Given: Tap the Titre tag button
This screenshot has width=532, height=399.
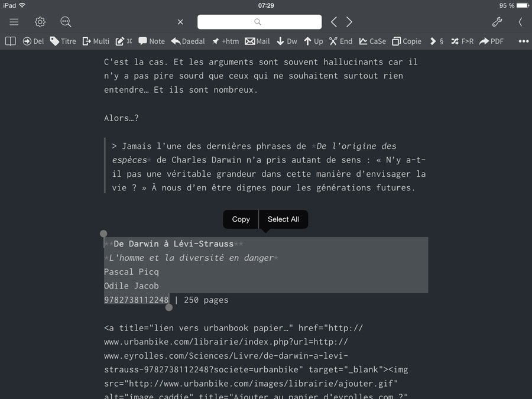Looking at the screenshot, I should pos(63,41).
